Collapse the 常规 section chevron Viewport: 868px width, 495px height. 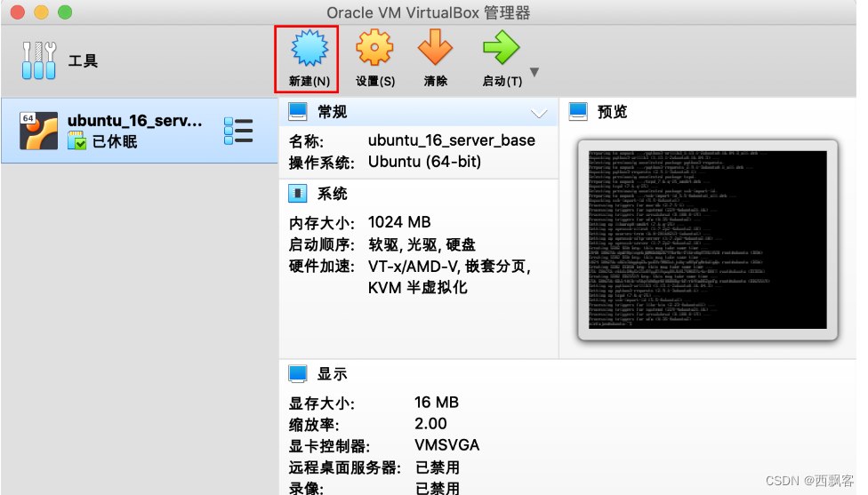click(539, 114)
